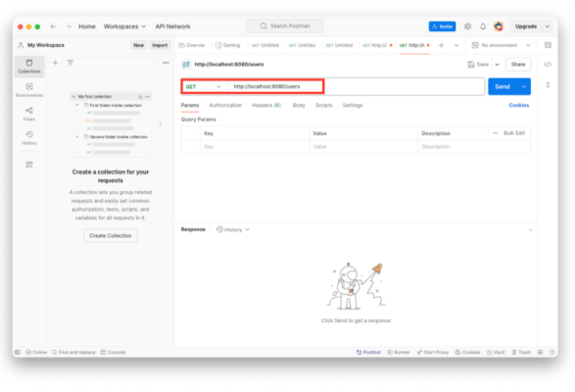Go back with the left arrow

54,26
